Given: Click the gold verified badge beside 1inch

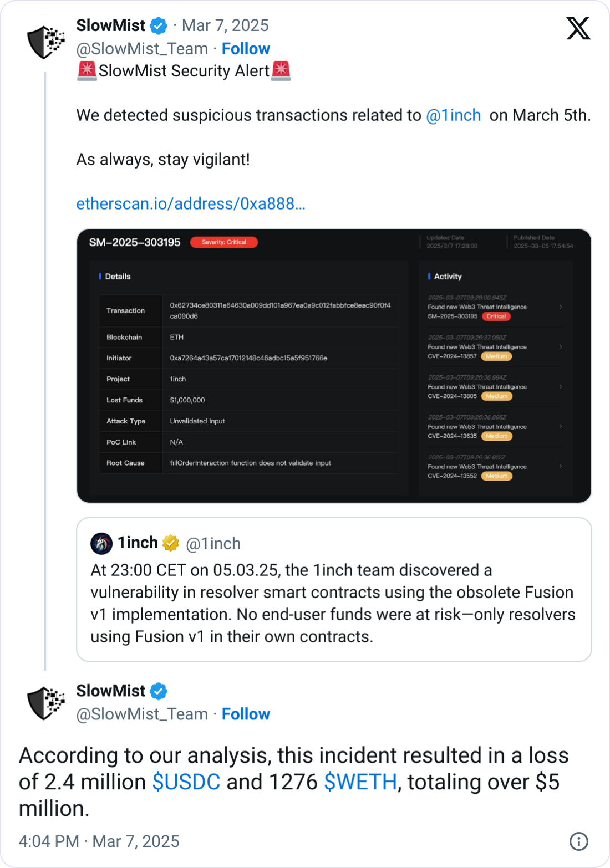Looking at the screenshot, I should coord(171,543).
